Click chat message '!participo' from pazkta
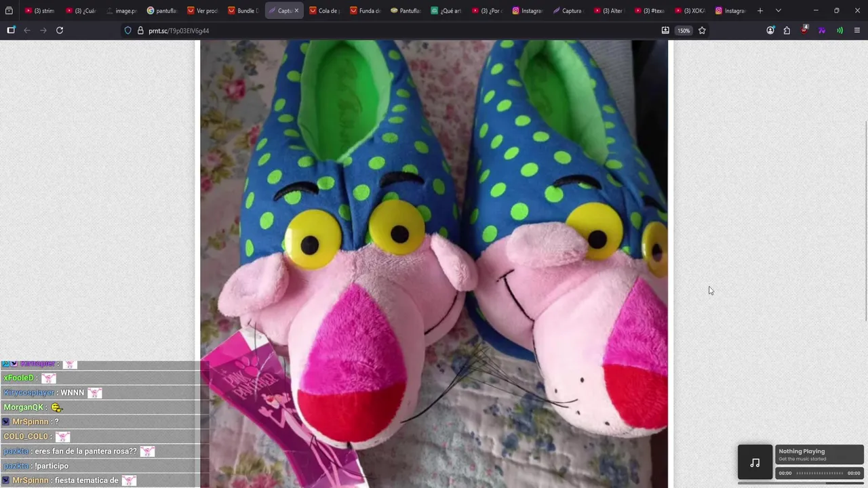868x488 pixels. [x=52, y=466]
